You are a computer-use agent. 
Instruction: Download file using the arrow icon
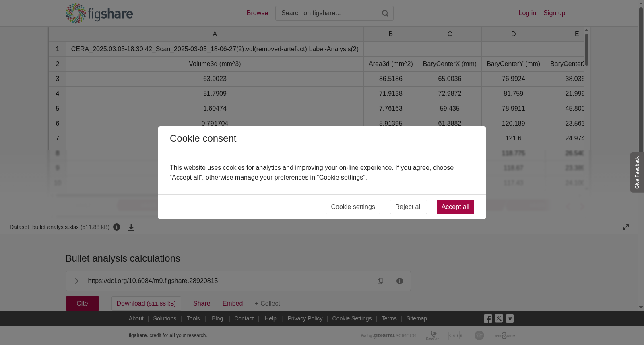pos(131,227)
